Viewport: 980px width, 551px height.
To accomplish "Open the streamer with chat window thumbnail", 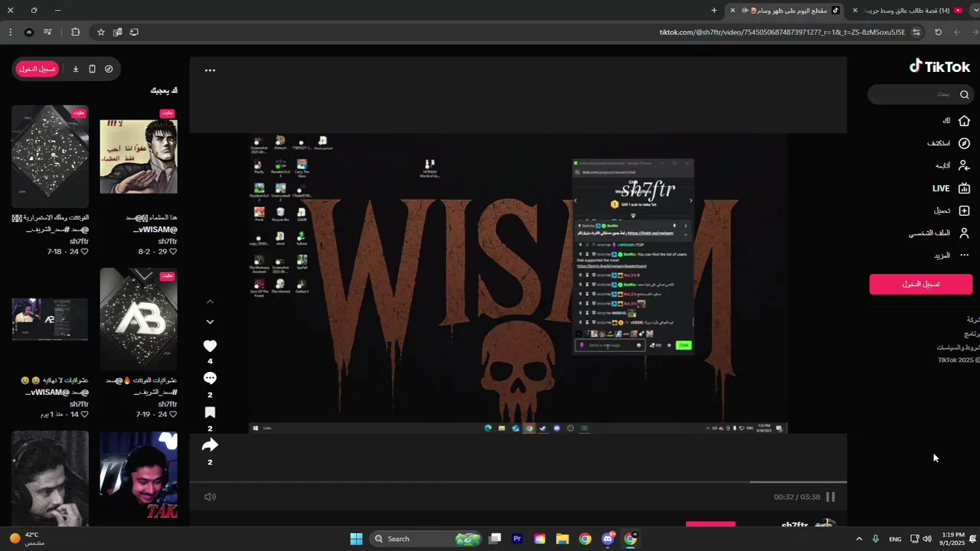I will pyautogui.click(x=50, y=319).
